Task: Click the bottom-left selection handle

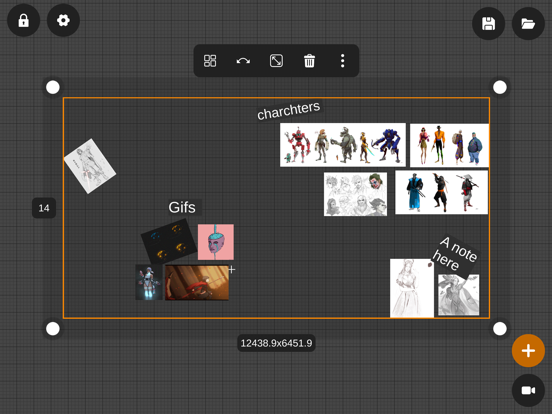Action: tap(53, 329)
